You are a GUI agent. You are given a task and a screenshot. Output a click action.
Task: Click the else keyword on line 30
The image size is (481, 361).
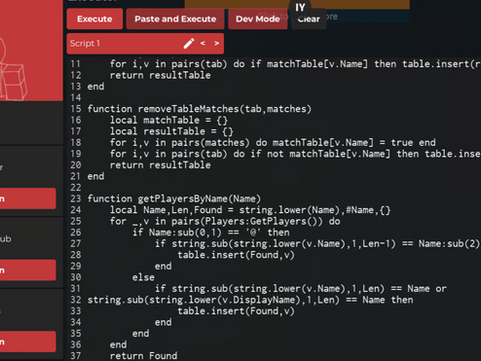[x=143, y=277]
